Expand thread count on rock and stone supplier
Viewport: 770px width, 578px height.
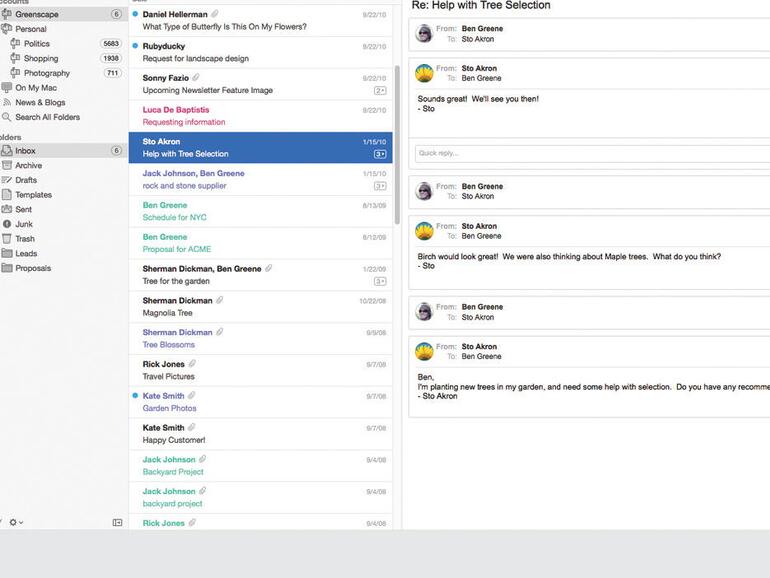tap(380, 186)
